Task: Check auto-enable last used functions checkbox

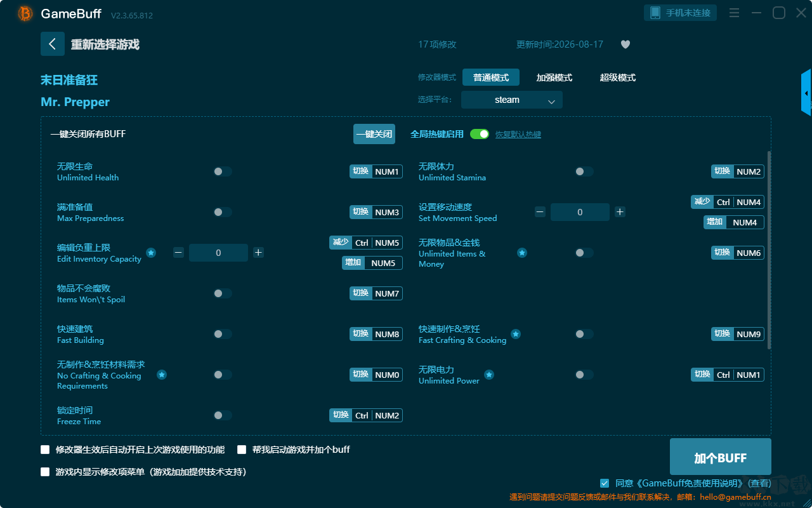Action: pos(45,450)
